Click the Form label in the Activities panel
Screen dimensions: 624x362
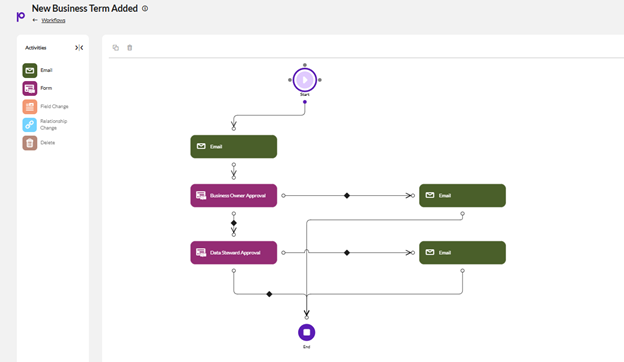click(46, 88)
